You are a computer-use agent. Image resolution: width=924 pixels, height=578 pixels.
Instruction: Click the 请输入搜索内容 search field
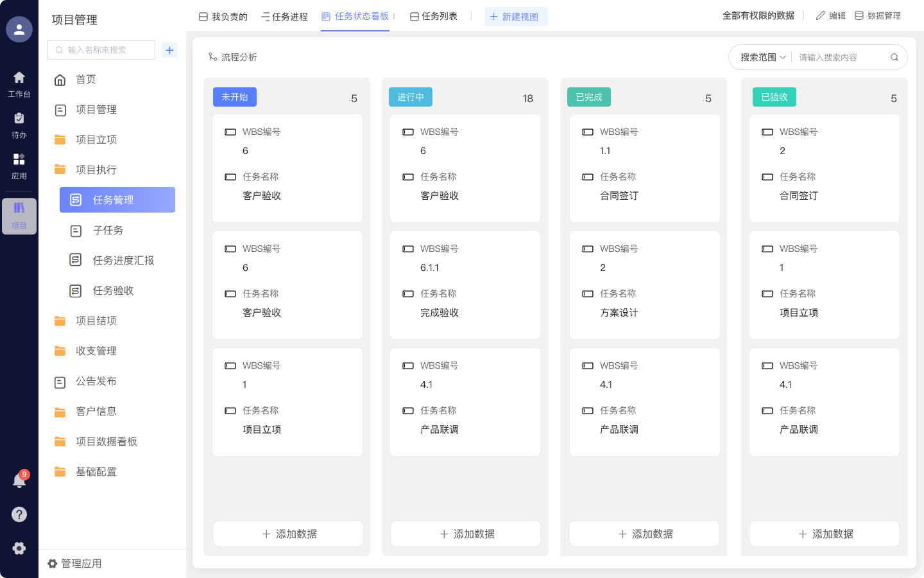[x=839, y=57]
